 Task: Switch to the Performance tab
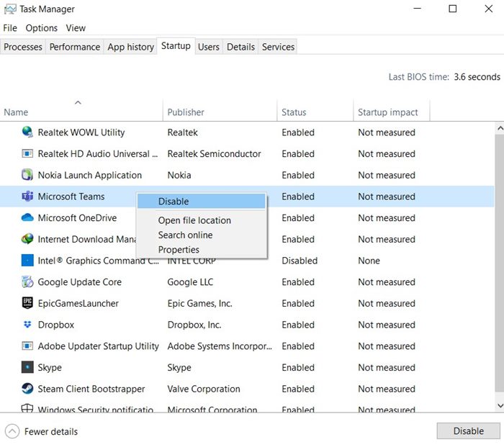75,47
